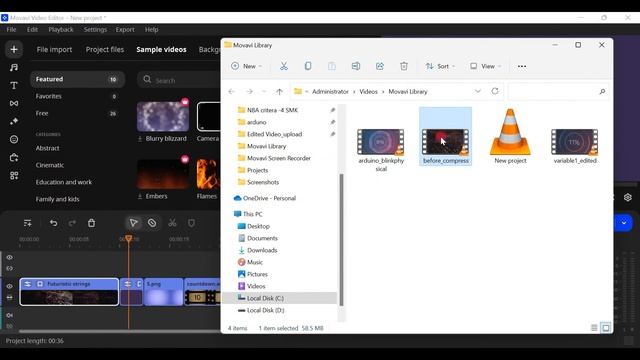640x360 pixels.
Task: Click the Copy icon in Explorer toolbar
Action: pyautogui.click(x=308, y=66)
